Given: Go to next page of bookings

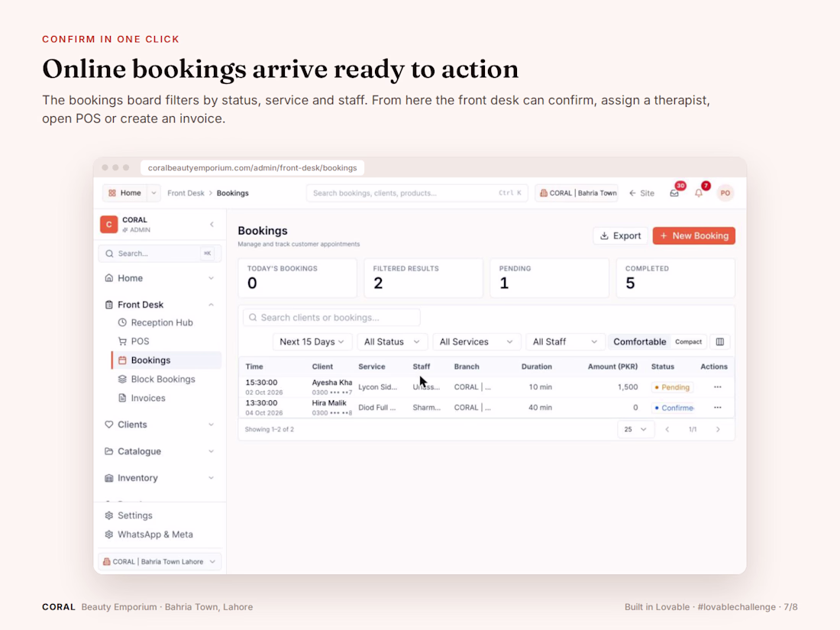Looking at the screenshot, I should (718, 429).
